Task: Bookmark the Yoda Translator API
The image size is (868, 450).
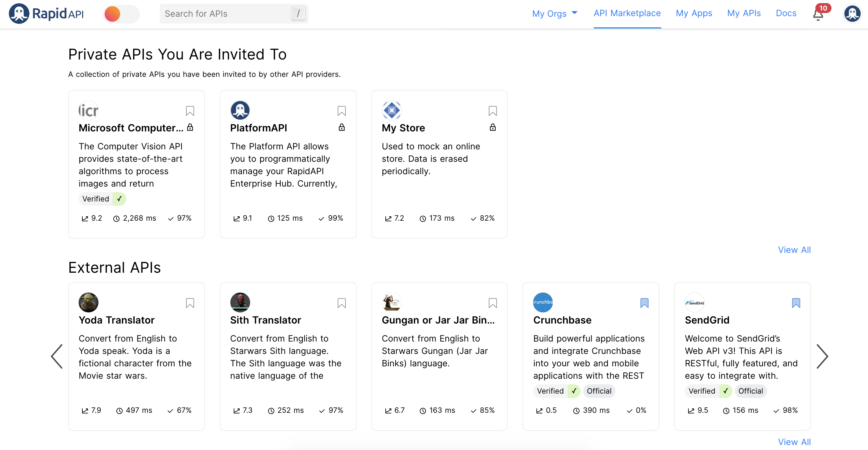Action: click(190, 303)
